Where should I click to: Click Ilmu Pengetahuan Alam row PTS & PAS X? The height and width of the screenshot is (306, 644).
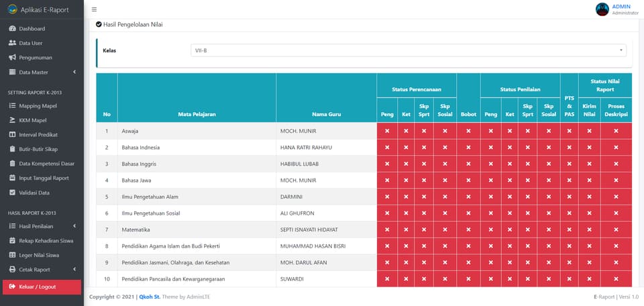tap(570, 197)
